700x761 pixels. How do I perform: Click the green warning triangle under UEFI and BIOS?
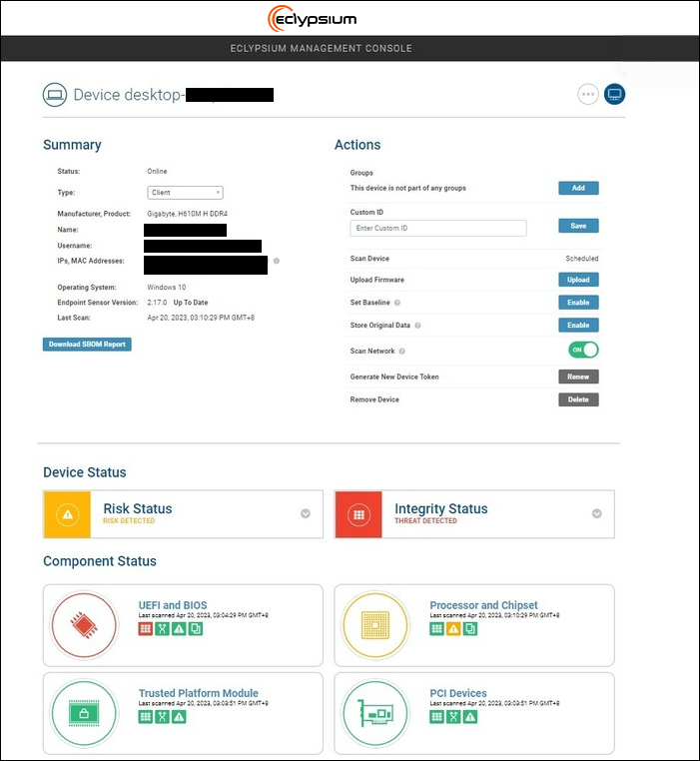click(x=179, y=629)
